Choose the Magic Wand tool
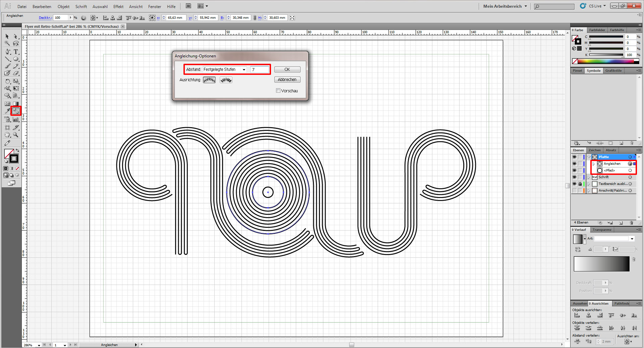Screen dimensions: 644x348 7,43
